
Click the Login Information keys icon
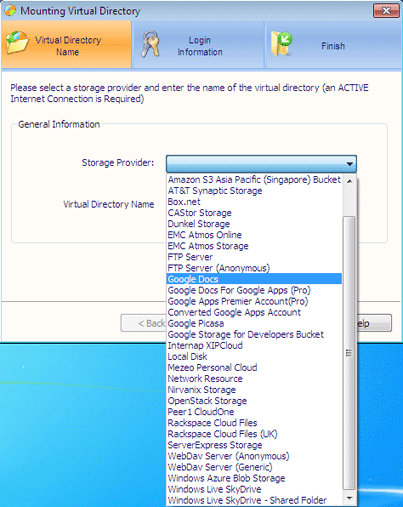[150, 44]
